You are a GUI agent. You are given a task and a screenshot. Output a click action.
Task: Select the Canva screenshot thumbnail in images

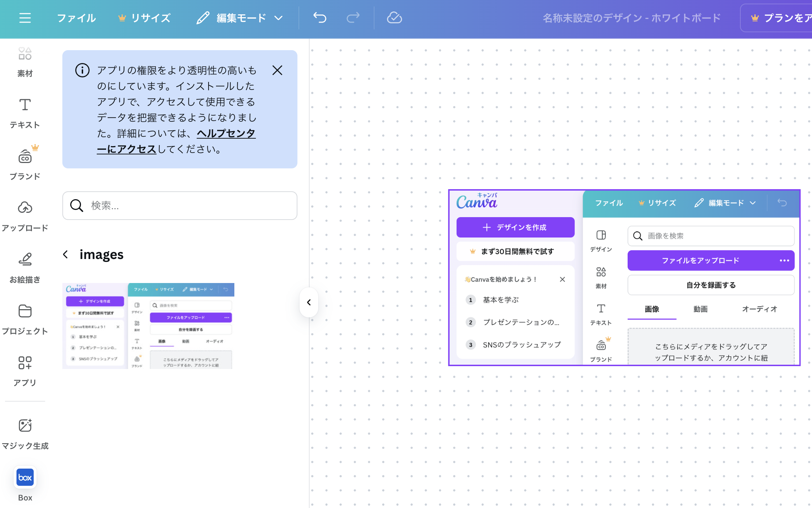point(148,326)
